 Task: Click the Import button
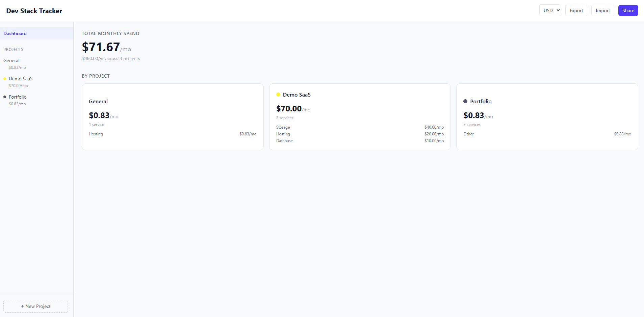click(602, 10)
